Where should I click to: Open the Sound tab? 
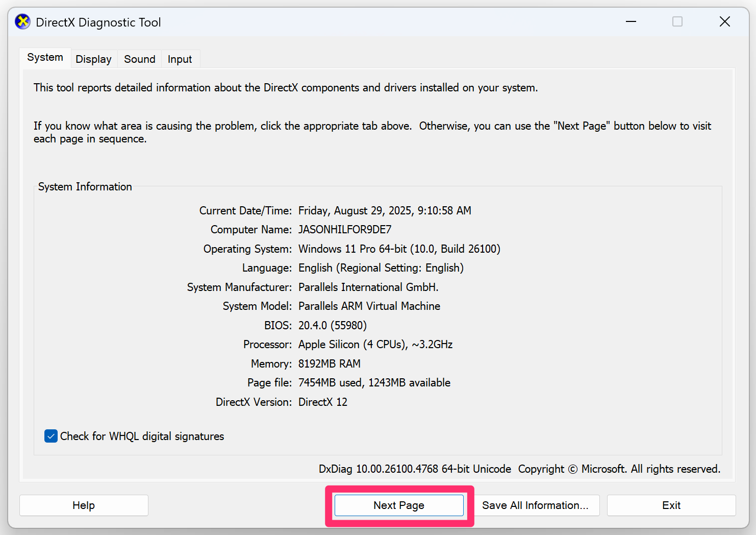(x=139, y=59)
